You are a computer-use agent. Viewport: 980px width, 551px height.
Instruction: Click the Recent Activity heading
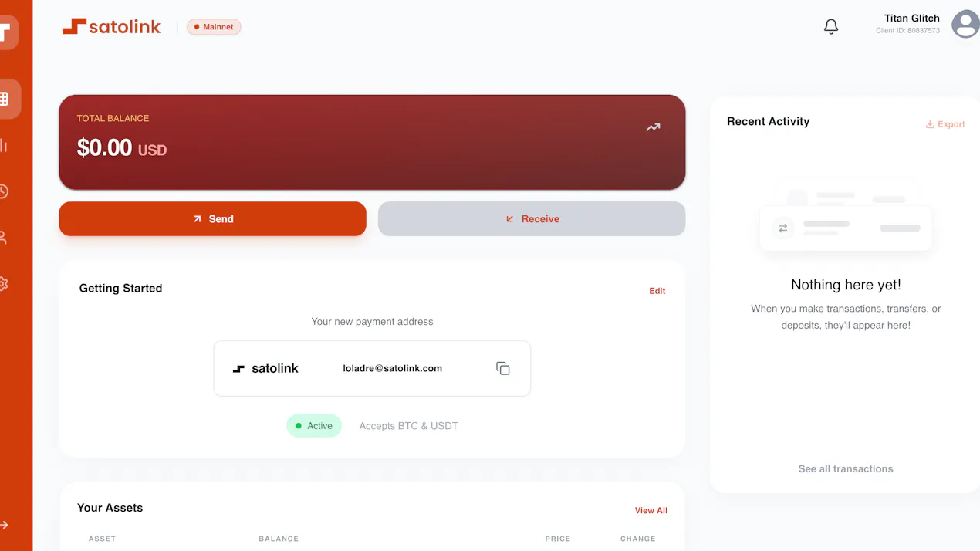[x=768, y=121]
